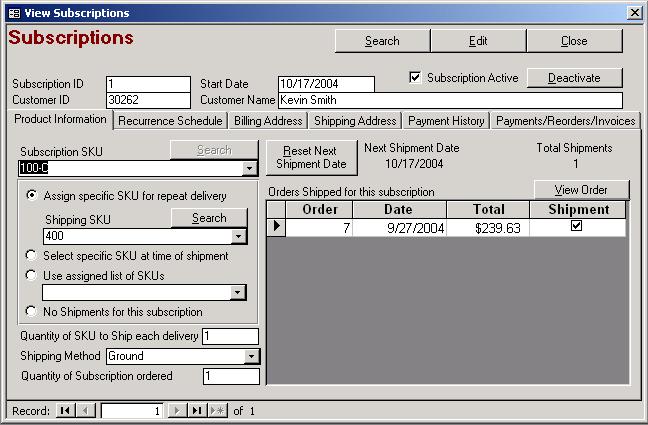The width and height of the screenshot is (648, 425).
Task: Toggle Shipment checkbox for order 7
Action: point(579,227)
